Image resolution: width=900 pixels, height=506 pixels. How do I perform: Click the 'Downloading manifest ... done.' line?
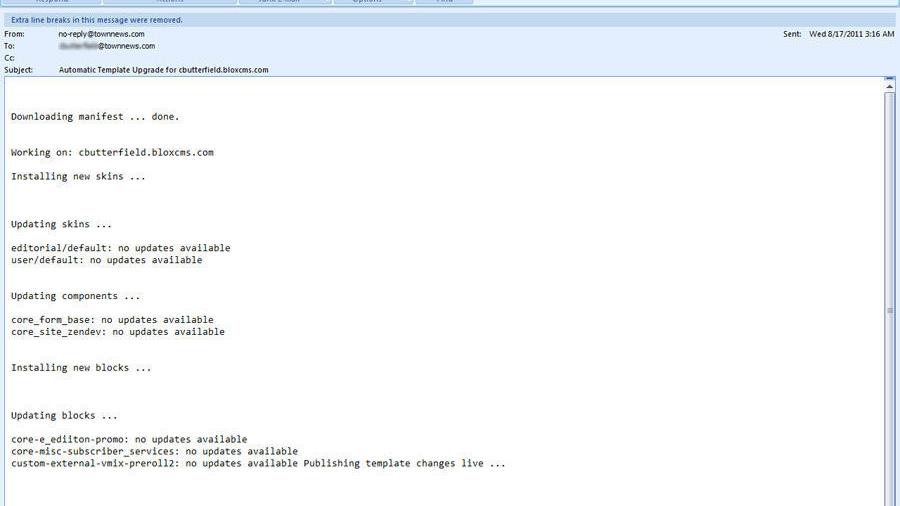tap(95, 117)
